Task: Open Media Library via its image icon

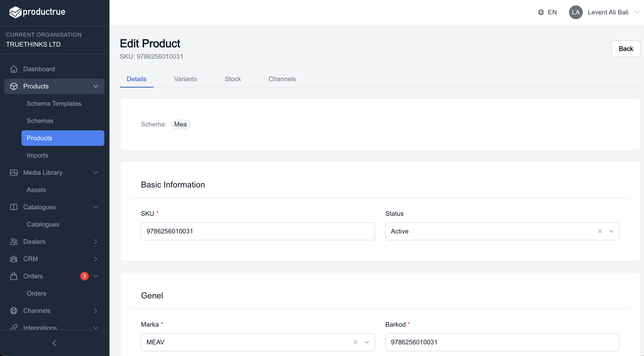Action: pos(14,172)
